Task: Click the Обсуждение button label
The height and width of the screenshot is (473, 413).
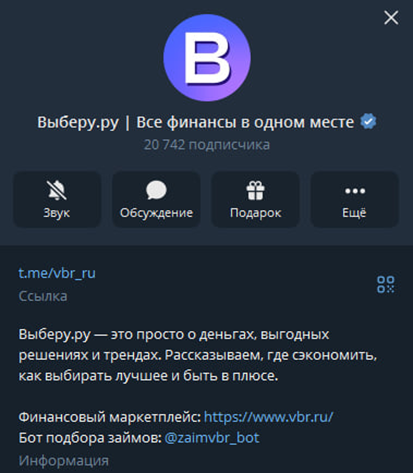Action: click(156, 213)
